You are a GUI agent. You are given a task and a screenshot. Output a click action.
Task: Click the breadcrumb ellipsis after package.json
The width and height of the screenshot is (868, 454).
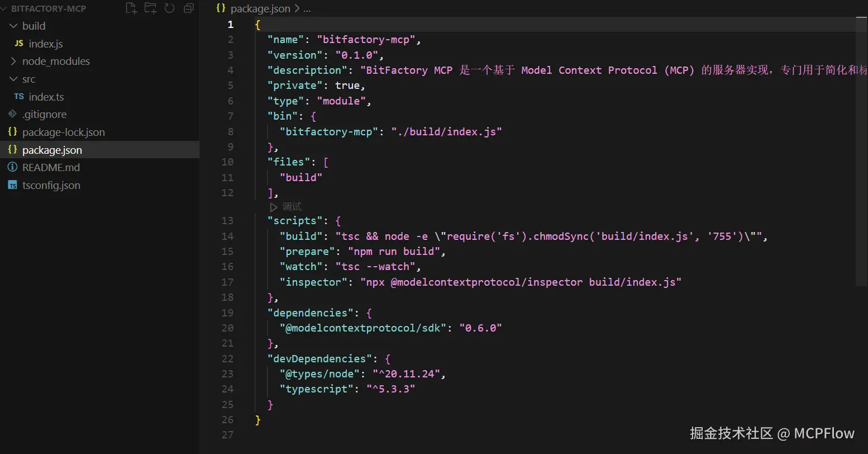[307, 8]
